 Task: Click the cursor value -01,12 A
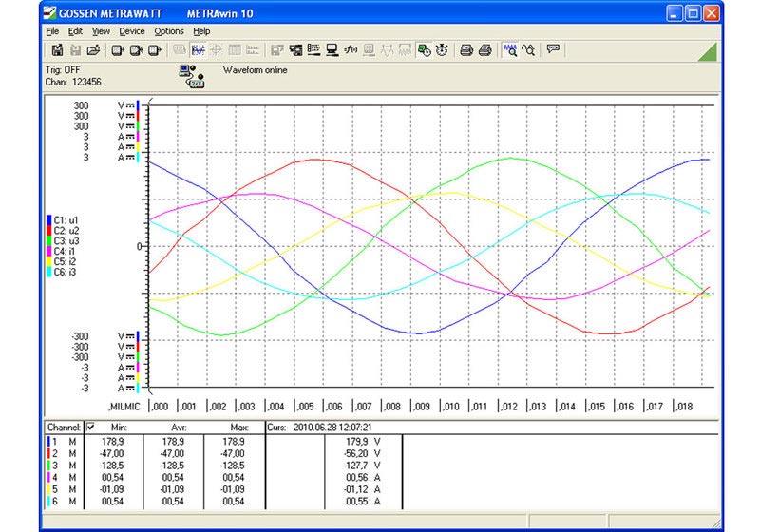point(362,489)
